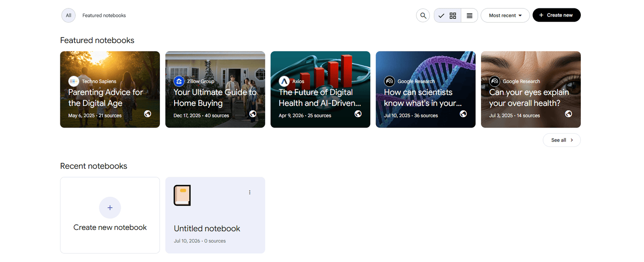Screen dimensions: 644x262
Task: Select the All filter tab
Action: (68, 15)
